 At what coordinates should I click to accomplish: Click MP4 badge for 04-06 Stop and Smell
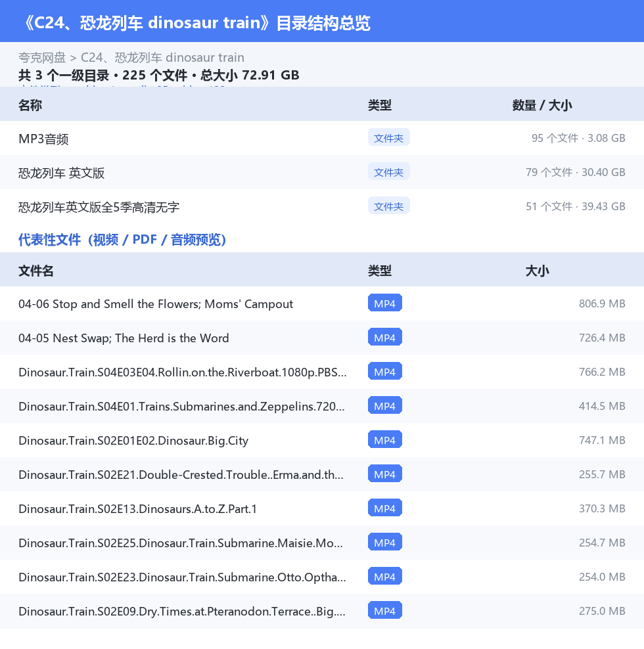(x=384, y=303)
